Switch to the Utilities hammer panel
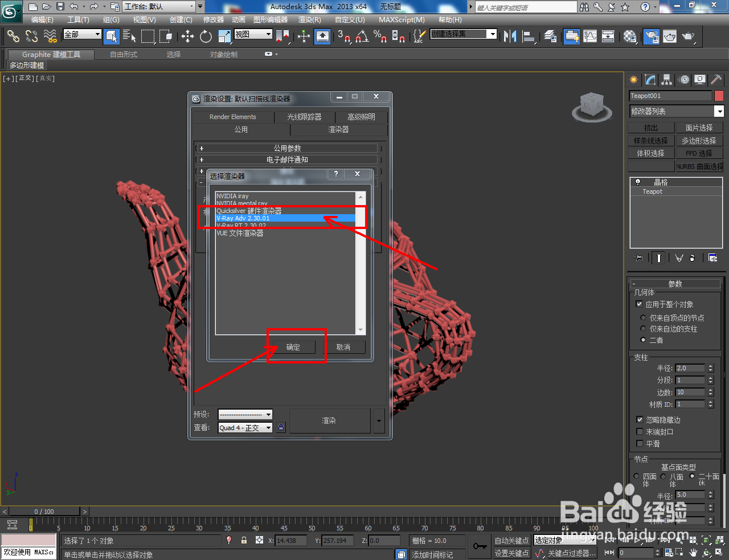Image resolution: width=729 pixels, height=560 pixels. (716, 80)
